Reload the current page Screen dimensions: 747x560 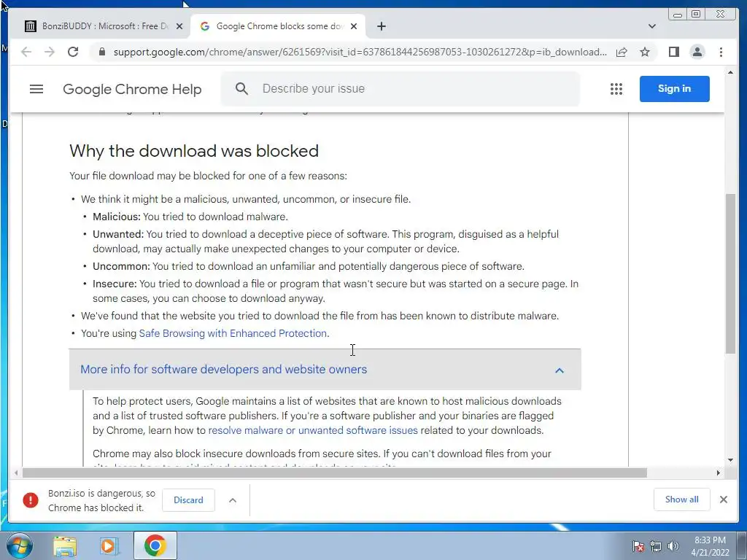point(73,52)
